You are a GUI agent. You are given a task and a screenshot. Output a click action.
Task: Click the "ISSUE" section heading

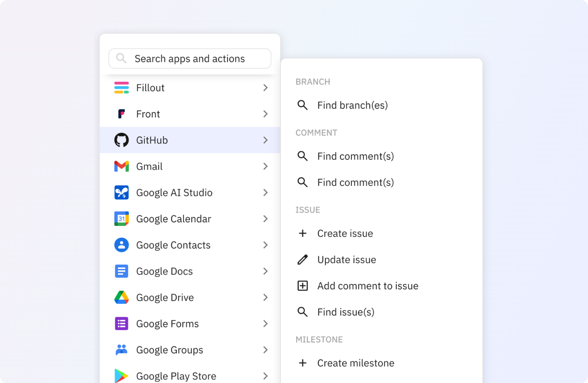[308, 210]
